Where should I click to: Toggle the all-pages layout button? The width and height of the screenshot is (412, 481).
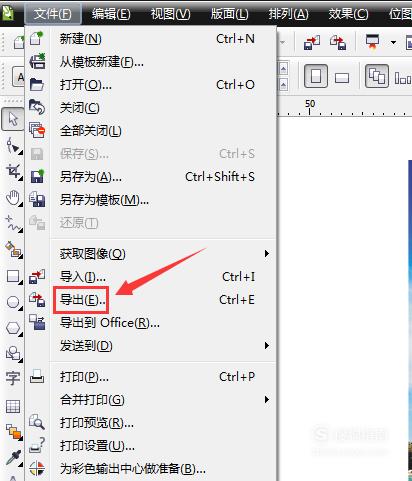click(x=377, y=76)
